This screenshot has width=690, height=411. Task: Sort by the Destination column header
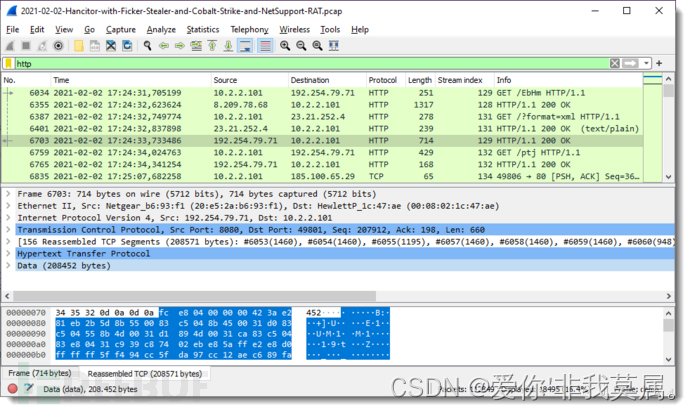pyautogui.click(x=327, y=80)
